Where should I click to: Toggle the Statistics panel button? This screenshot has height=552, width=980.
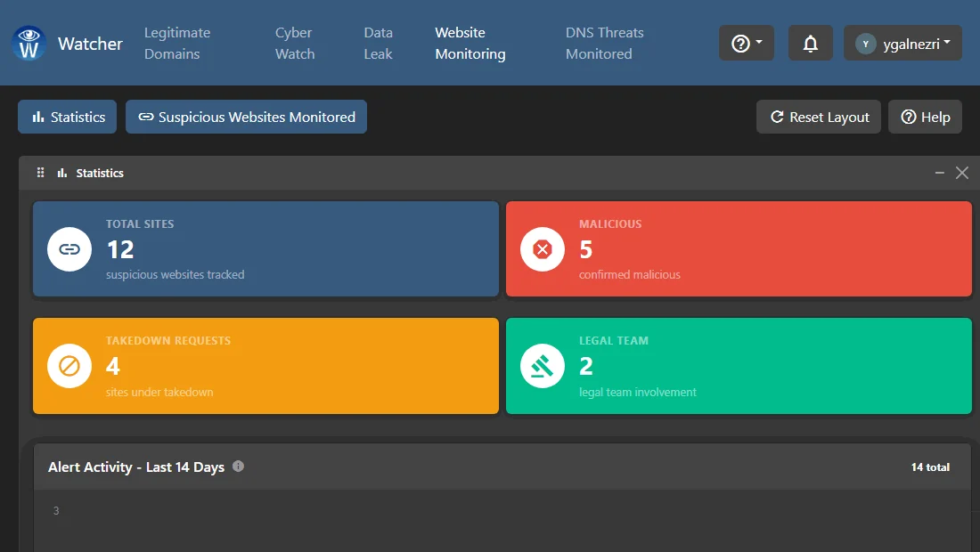(x=67, y=117)
